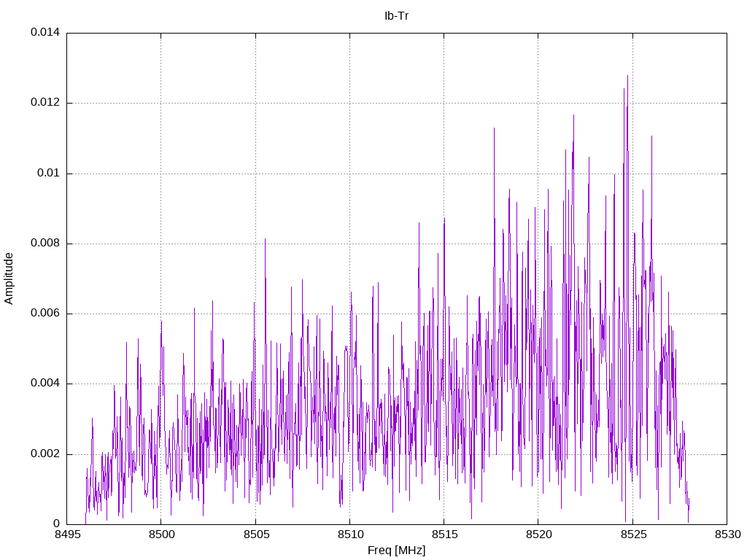Click the x-axis tick label 8520
The height and width of the screenshot is (560, 747).
538,534
